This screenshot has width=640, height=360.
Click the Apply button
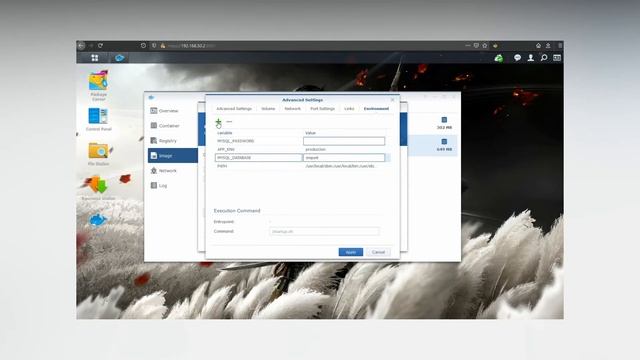click(351, 252)
